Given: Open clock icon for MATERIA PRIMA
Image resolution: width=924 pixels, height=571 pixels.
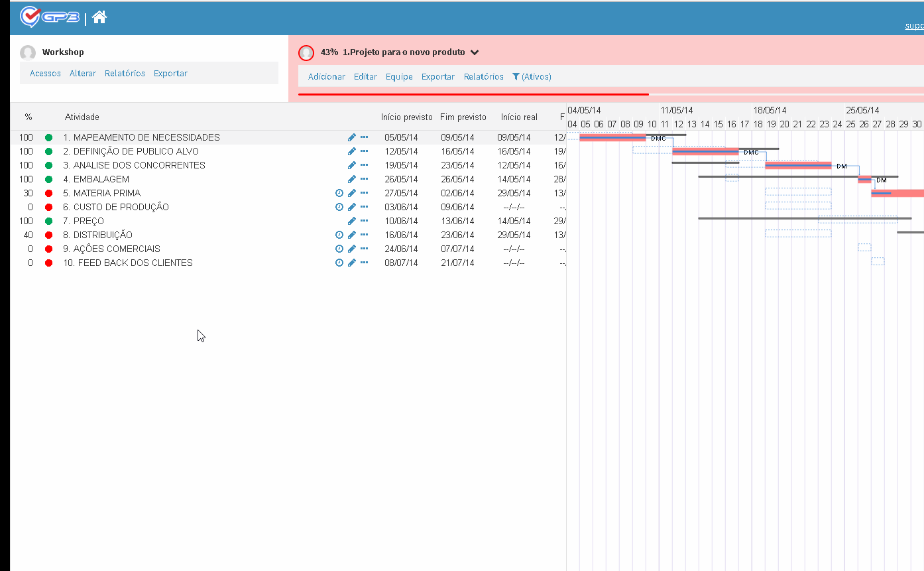Looking at the screenshot, I should (339, 193).
